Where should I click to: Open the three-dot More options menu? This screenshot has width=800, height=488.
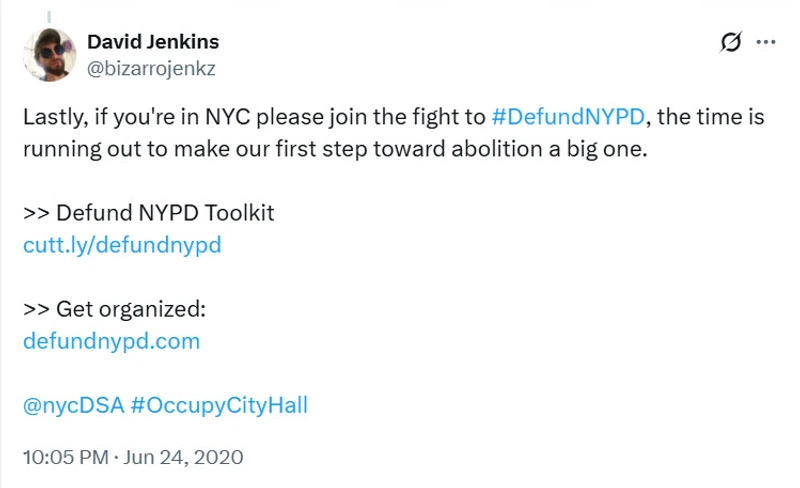tap(766, 42)
